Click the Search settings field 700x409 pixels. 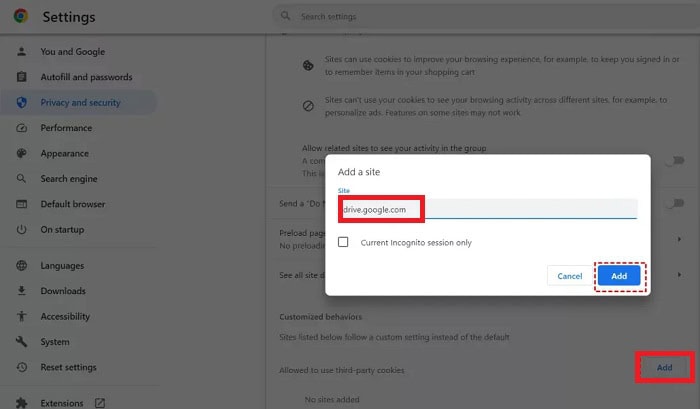tap(487, 17)
